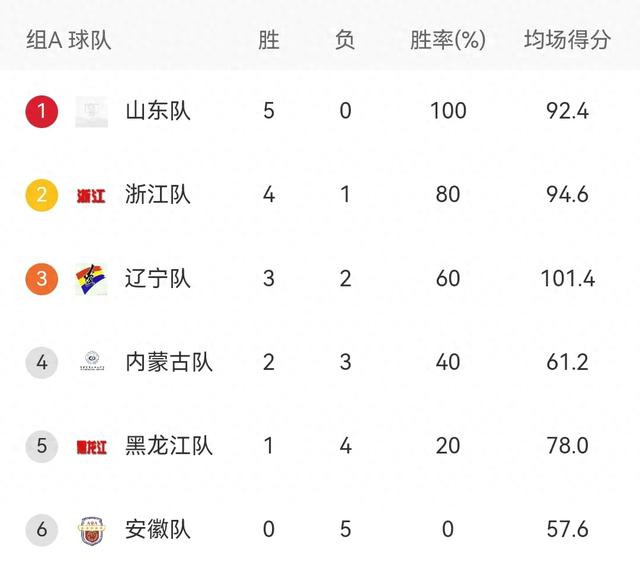Click the gray rank 4 badge

[x=42, y=362]
